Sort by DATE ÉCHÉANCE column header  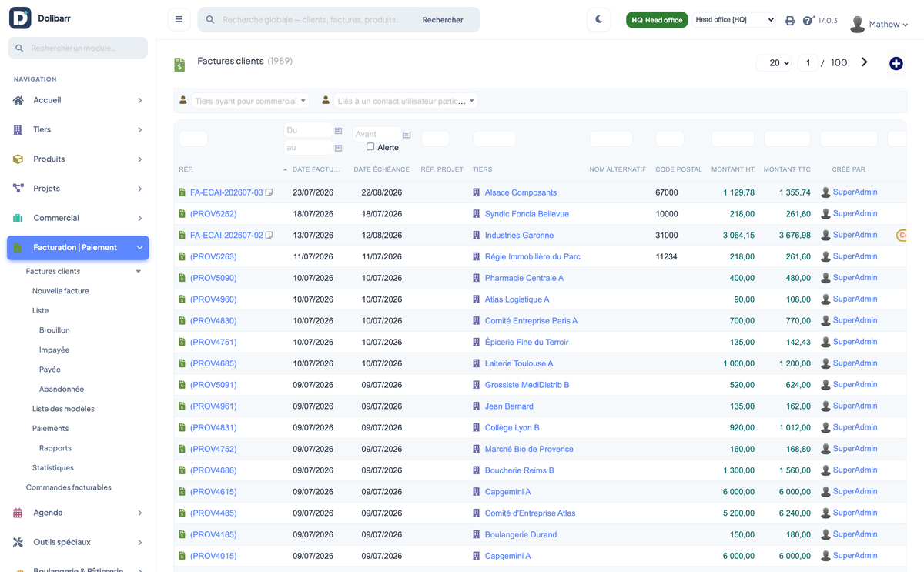[382, 169]
